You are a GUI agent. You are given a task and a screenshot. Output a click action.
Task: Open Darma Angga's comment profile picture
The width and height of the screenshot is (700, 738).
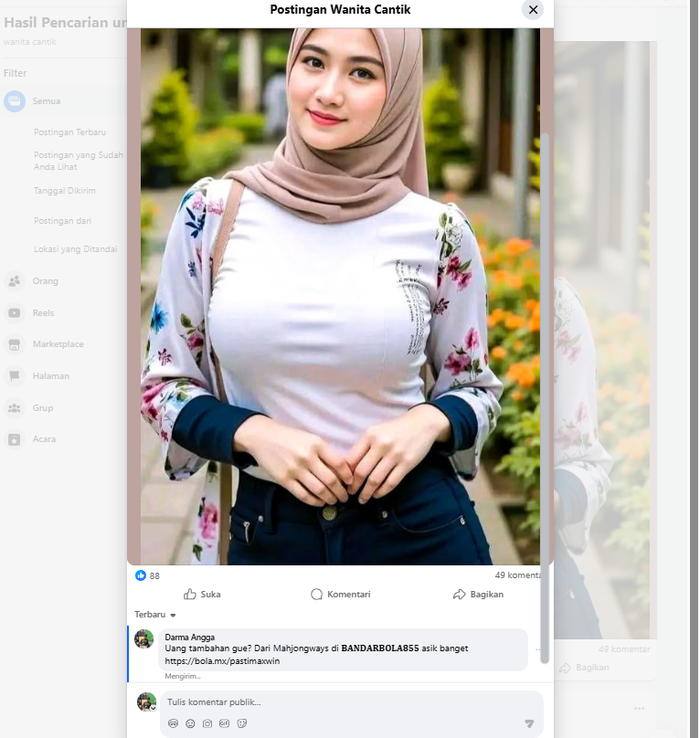[x=144, y=639]
